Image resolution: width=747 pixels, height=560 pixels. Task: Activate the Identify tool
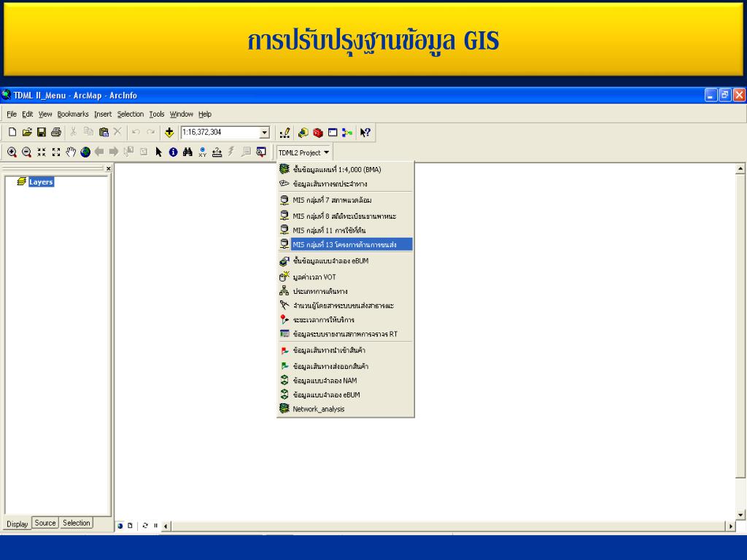click(174, 152)
